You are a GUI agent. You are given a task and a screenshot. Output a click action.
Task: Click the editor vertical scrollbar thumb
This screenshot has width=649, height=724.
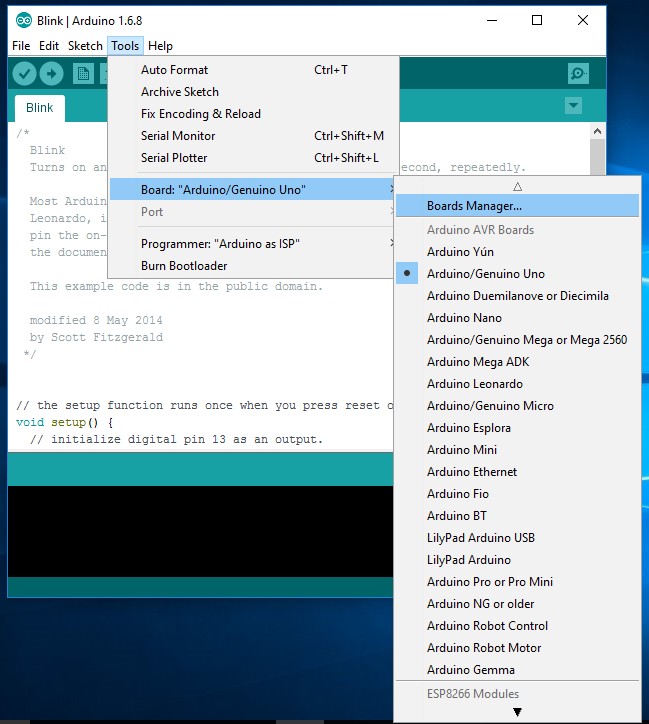pos(597,157)
